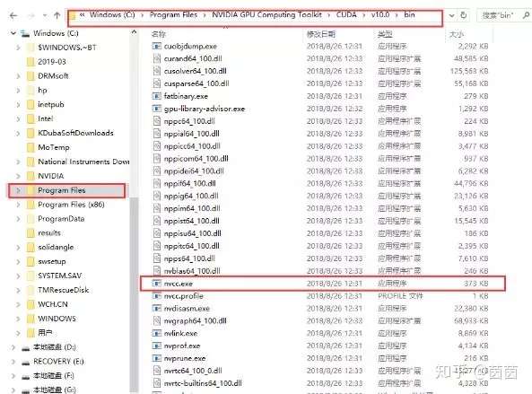Select 'CUDA' breadcrumb segment
Viewport: 532px width, 394px height.
[346, 15]
